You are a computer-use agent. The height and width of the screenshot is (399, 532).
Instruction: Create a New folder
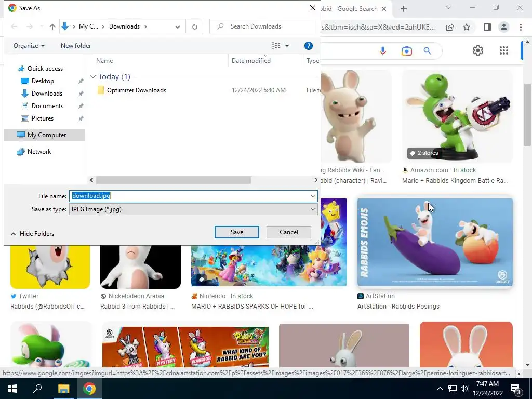pos(76,46)
